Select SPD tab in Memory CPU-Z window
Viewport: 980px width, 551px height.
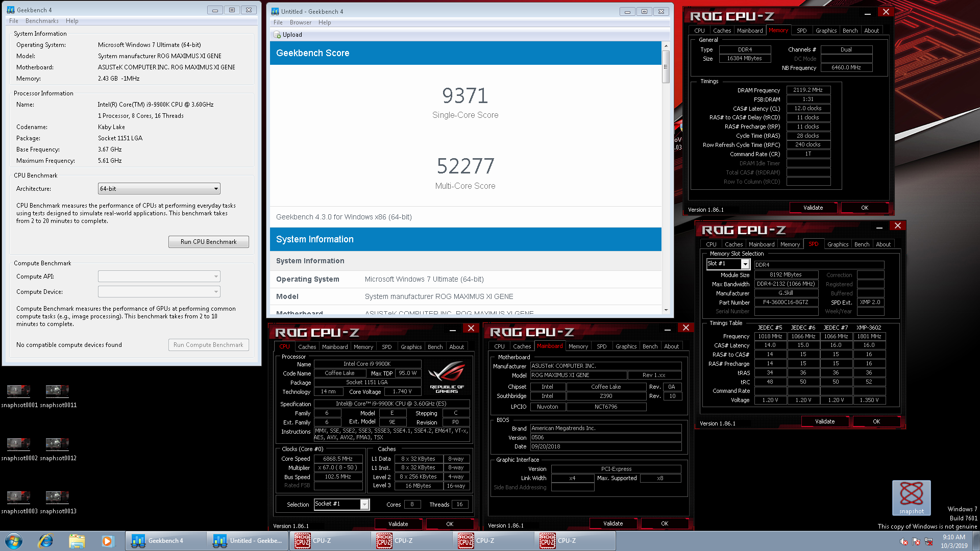pos(801,31)
